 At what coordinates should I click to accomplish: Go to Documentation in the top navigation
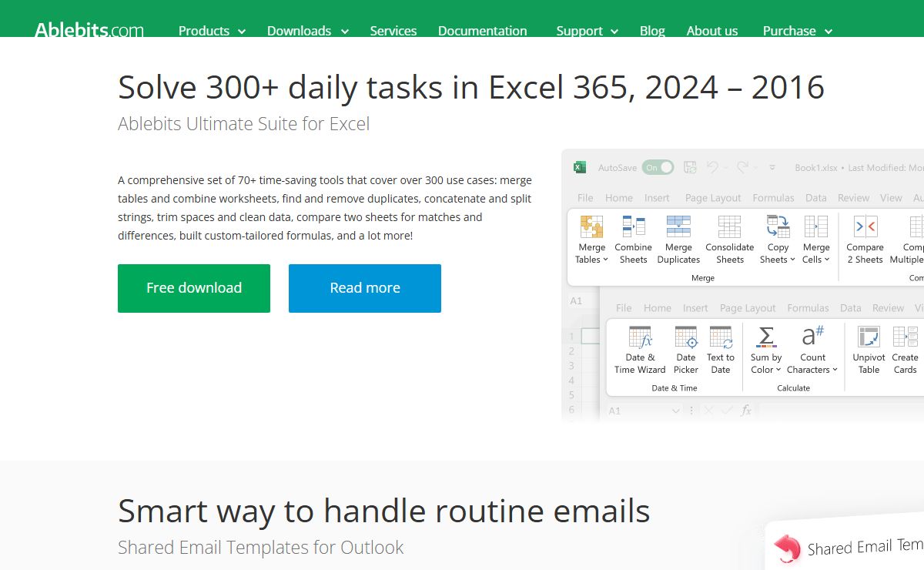483,31
